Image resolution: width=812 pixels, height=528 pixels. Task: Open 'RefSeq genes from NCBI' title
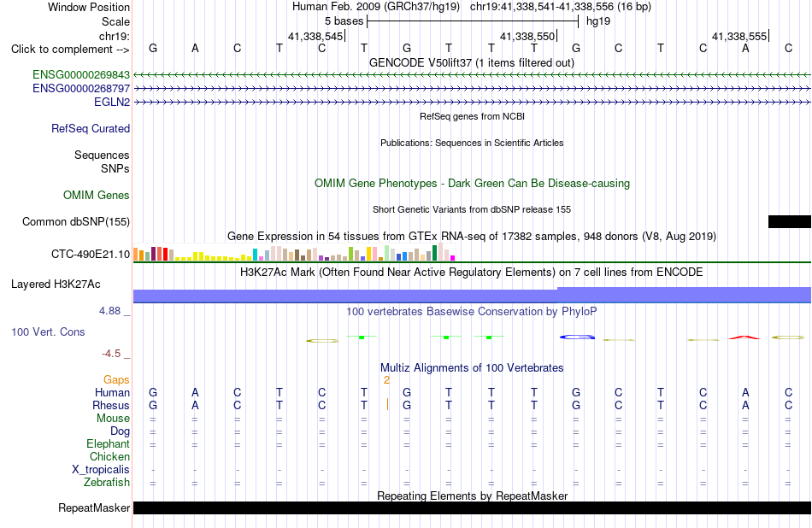(x=472, y=116)
